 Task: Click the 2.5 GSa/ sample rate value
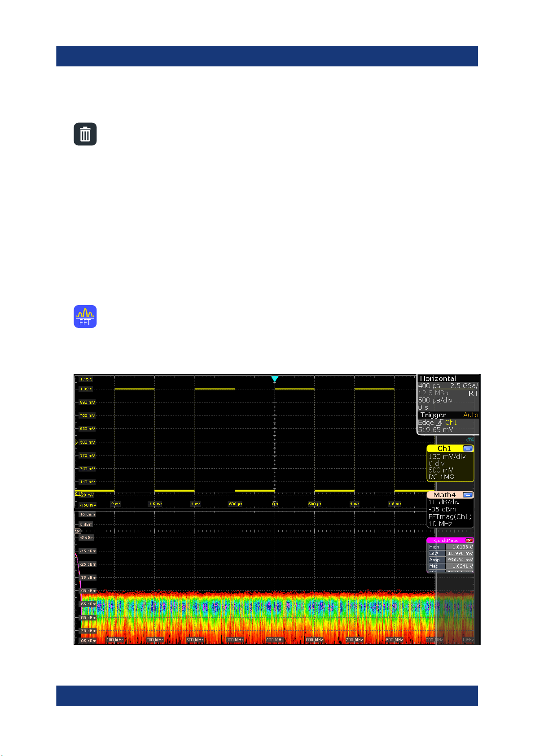(x=464, y=386)
